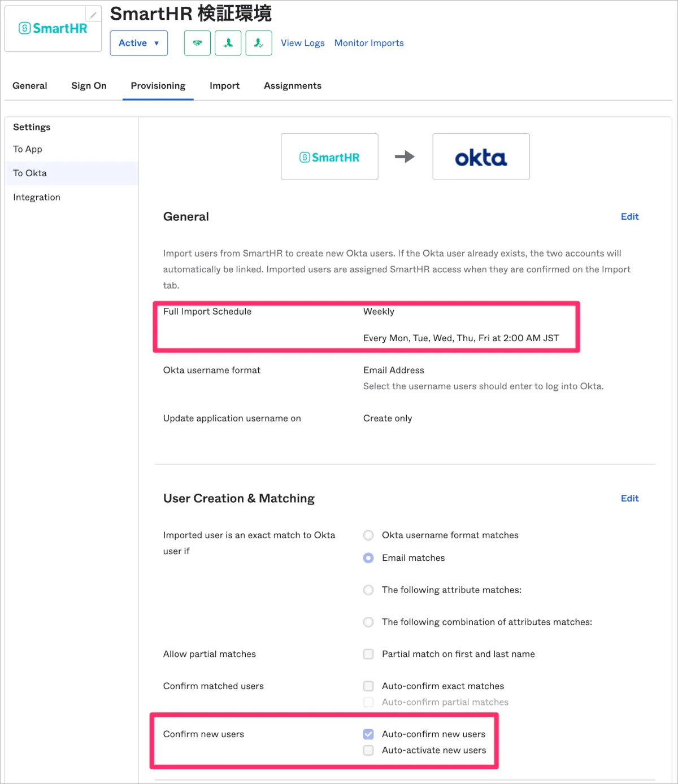The width and height of the screenshot is (678, 784).
Task: Click the pencil edit logo icon
Action: [93, 15]
